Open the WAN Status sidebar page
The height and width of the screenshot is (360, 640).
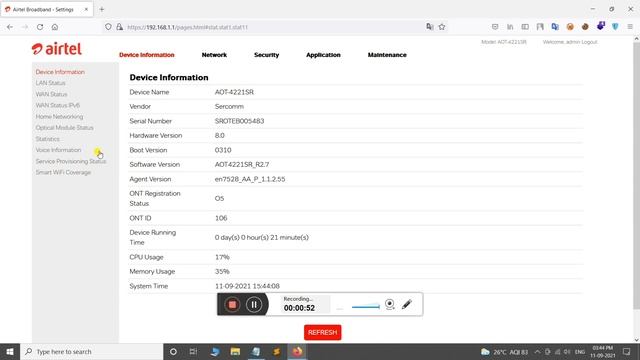(x=51, y=94)
